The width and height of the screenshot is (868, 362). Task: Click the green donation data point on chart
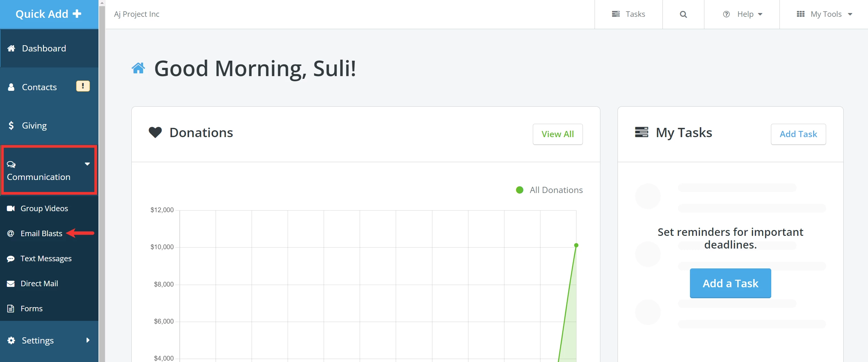click(576, 245)
